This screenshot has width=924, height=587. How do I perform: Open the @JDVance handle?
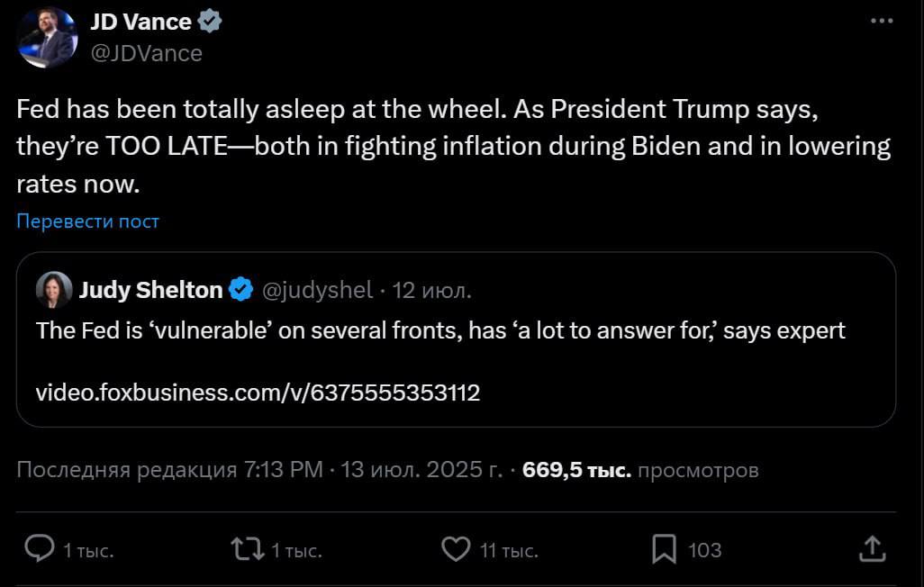146,53
